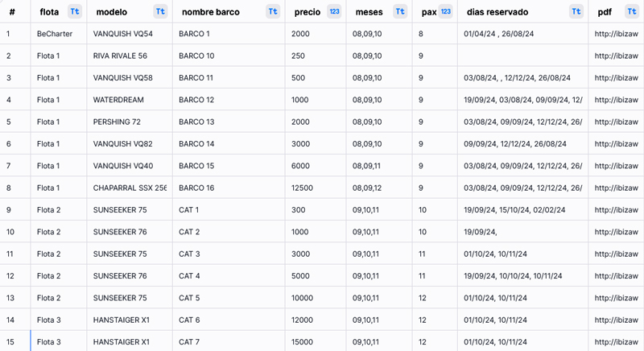Select the # column header

12,12
